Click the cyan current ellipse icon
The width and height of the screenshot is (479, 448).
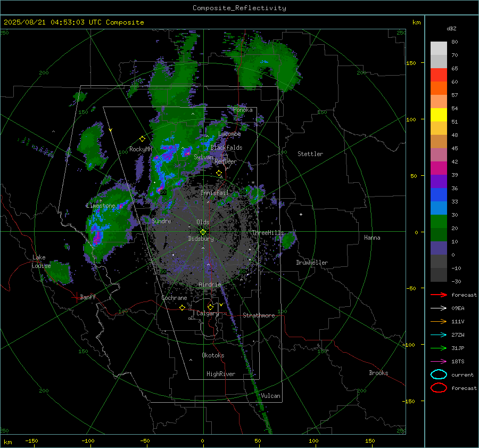(439, 374)
